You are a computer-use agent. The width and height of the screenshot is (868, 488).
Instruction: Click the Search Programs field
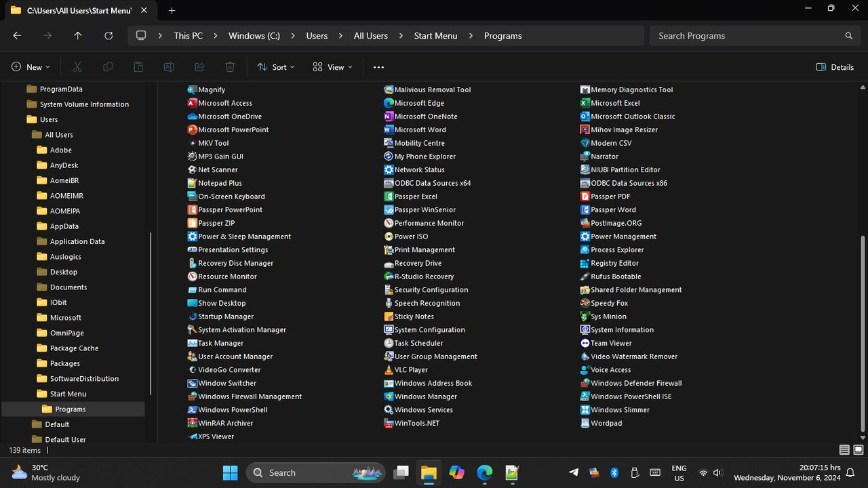pyautogui.click(x=754, y=36)
